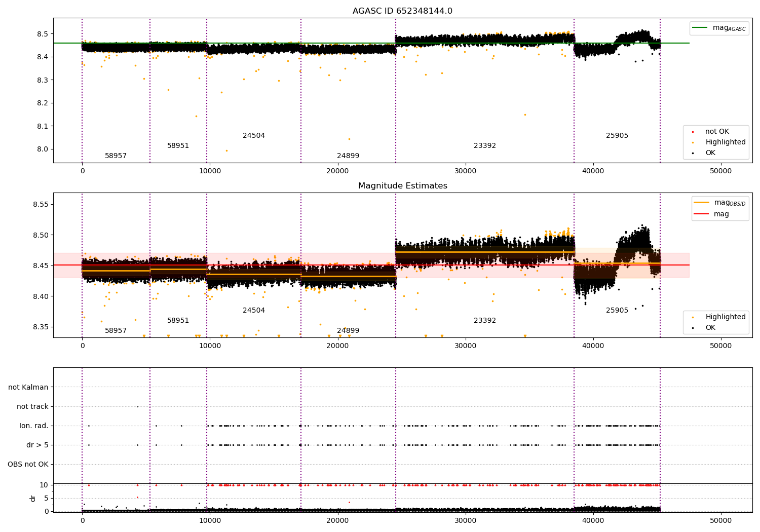Click the red 'mag' legend line
The height and width of the screenshot is (532, 760).
tap(702, 214)
